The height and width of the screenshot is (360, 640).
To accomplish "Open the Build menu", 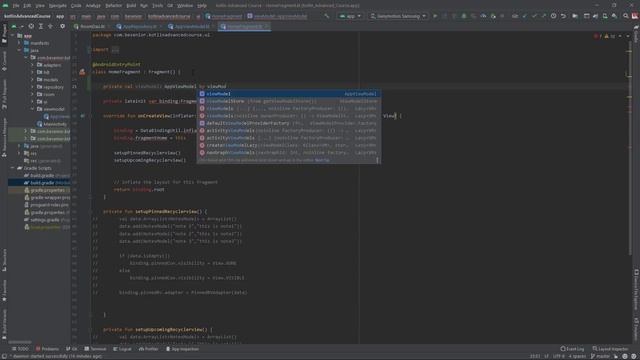I will (x=131, y=6).
